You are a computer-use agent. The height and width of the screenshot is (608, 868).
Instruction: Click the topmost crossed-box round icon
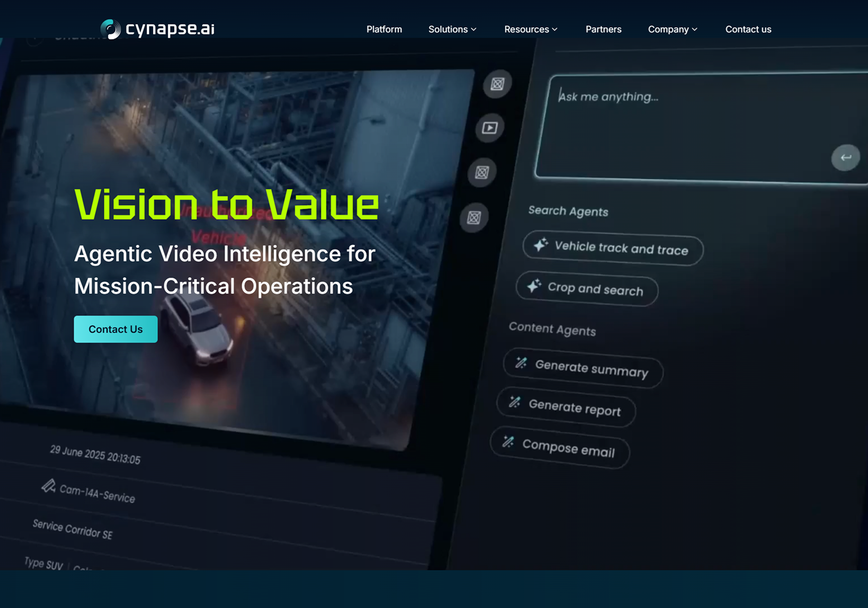[x=497, y=84]
